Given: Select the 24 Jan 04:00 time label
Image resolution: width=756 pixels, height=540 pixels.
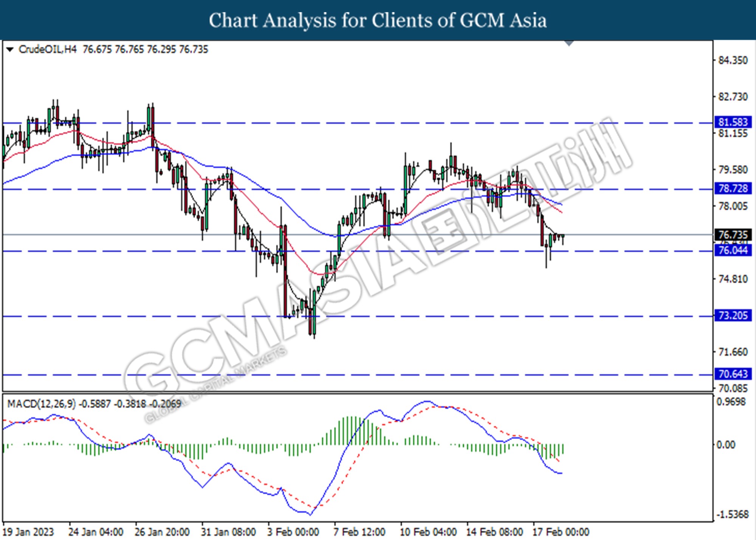Looking at the screenshot, I should click(x=96, y=532).
